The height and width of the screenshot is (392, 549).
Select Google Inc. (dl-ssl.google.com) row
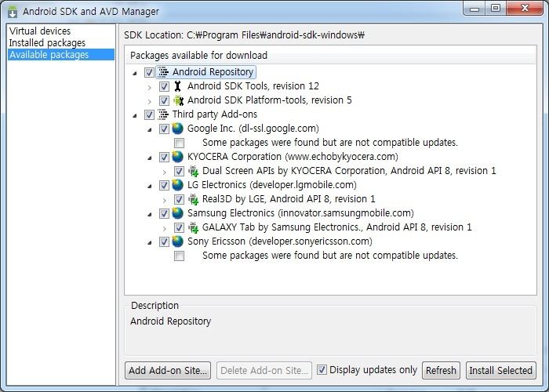click(x=253, y=128)
